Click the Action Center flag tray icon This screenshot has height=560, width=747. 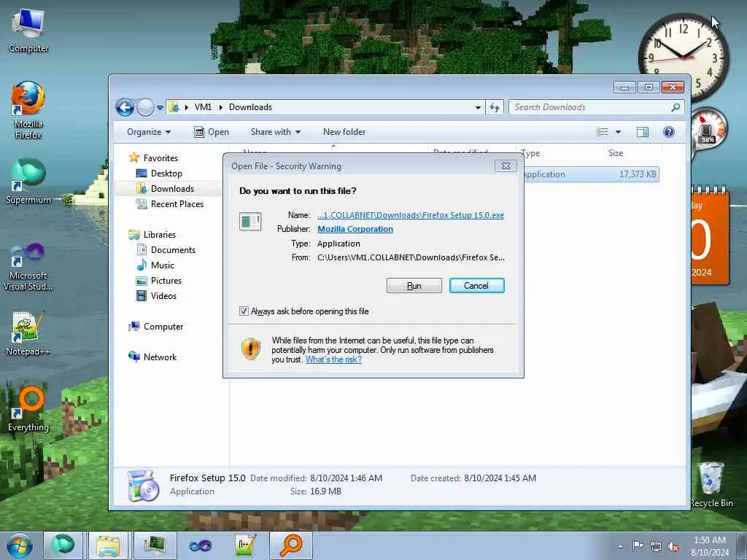pos(638,545)
